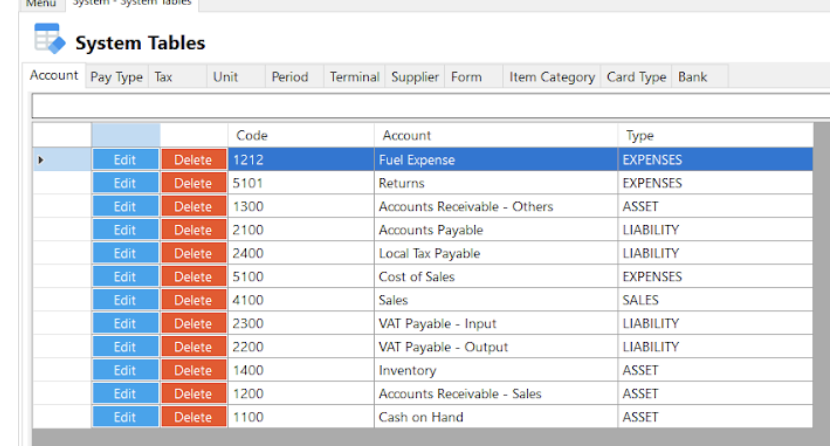Edit the VAT Payable - Input account
Viewport: 830px width, 446px height.
pyautogui.click(x=125, y=323)
